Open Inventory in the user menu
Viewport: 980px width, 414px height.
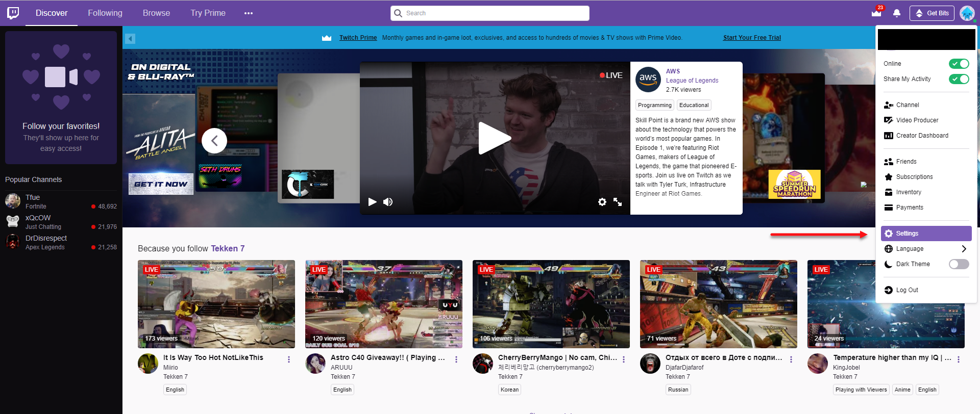click(x=926, y=192)
